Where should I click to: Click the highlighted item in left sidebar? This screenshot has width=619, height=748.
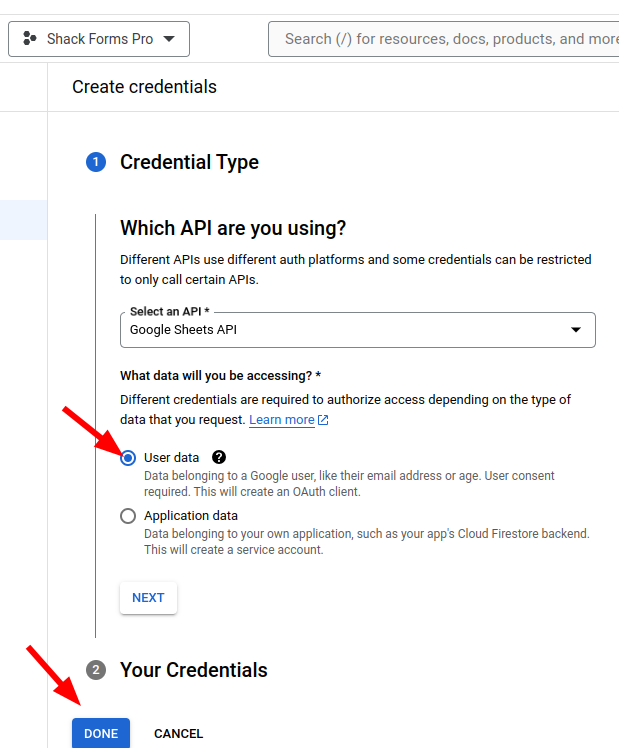click(x=23, y=220)
